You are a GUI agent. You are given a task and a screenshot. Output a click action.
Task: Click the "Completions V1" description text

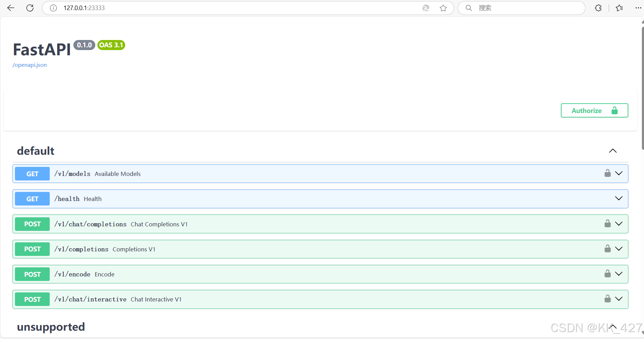click(134, 249)
